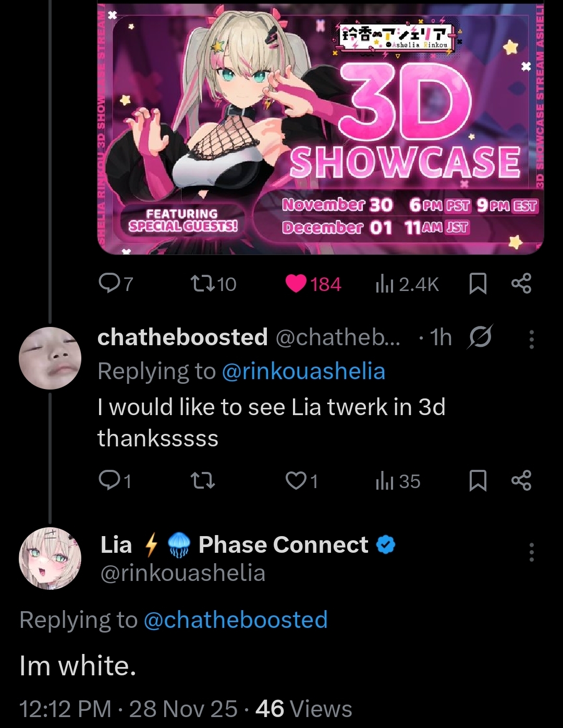Share chatheboosted's reply
Viewport: 563px width, 728px height.
[521, 480]
